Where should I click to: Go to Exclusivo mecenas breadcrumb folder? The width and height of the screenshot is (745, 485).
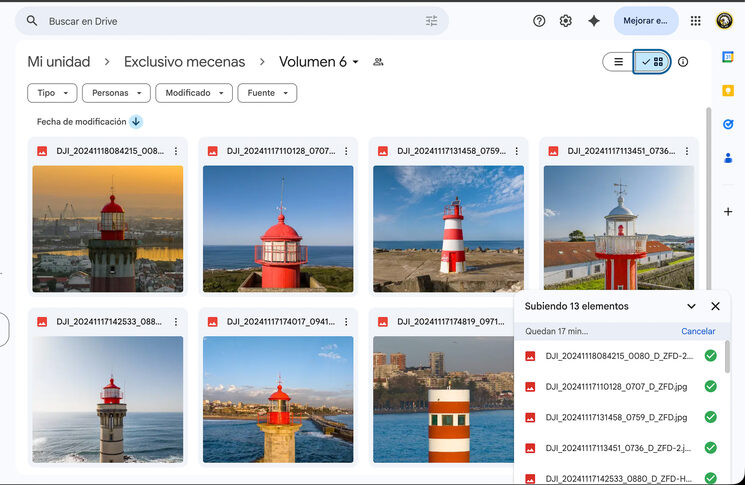click(x=184, y=62)
